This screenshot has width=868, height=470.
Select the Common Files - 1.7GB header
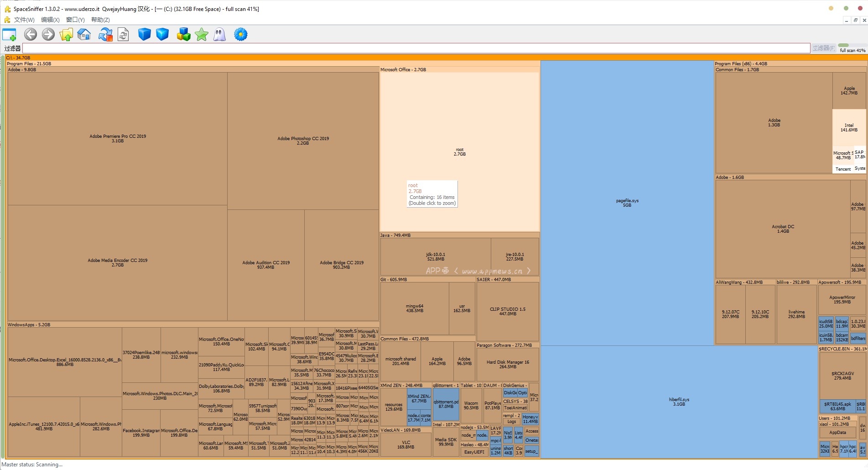[x=790, y=69]
